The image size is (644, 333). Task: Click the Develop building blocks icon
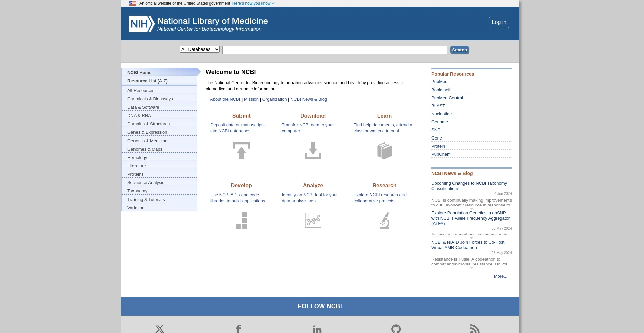[x=241, y=220]
